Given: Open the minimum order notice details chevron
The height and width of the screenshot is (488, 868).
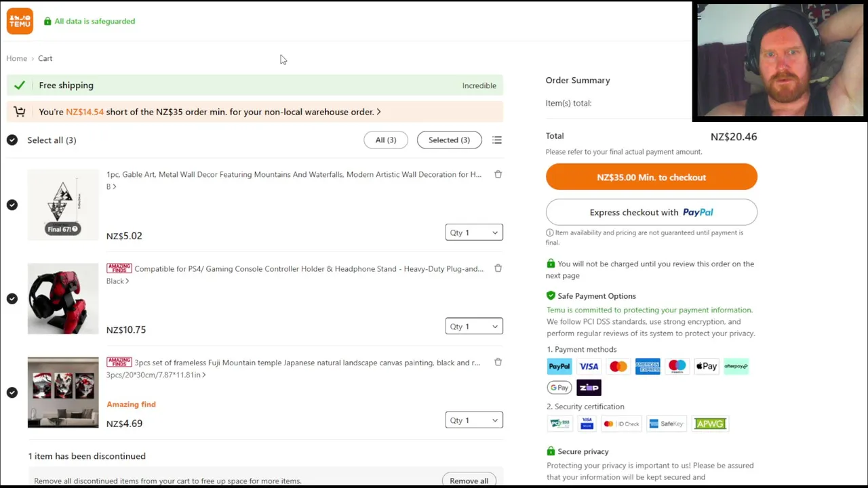Looking at the screenshot, I should [x=378, y=112].
